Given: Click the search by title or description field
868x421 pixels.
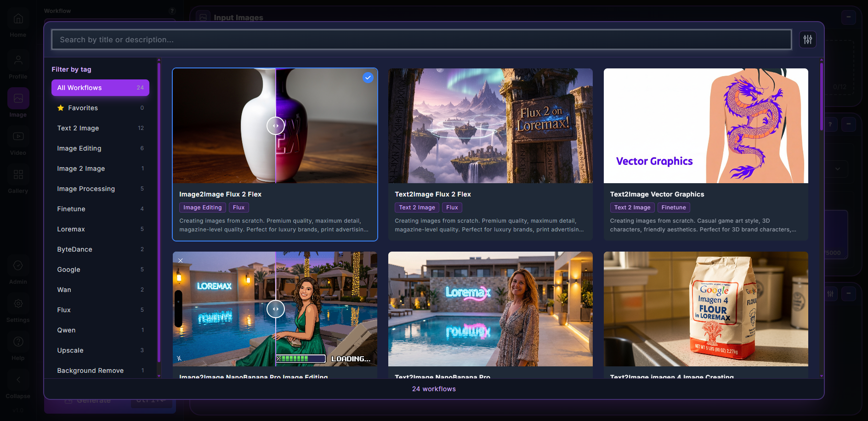Looking at the screenshot, I should click(421, 39).
